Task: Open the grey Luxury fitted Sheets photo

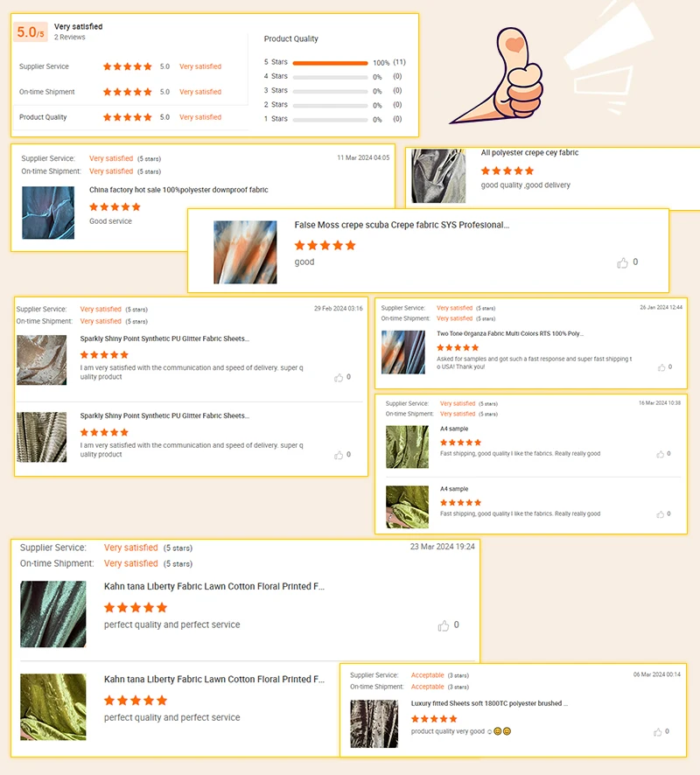Action: coord(374,723)
